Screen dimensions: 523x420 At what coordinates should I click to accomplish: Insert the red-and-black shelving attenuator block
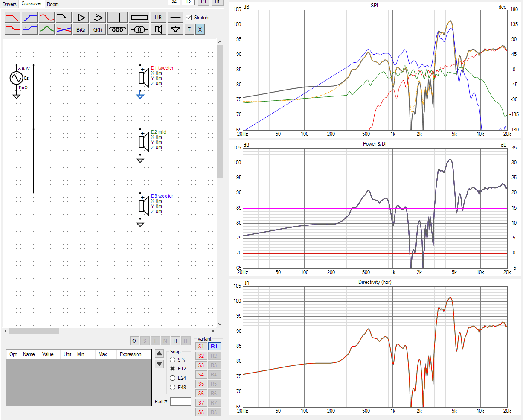64,17
